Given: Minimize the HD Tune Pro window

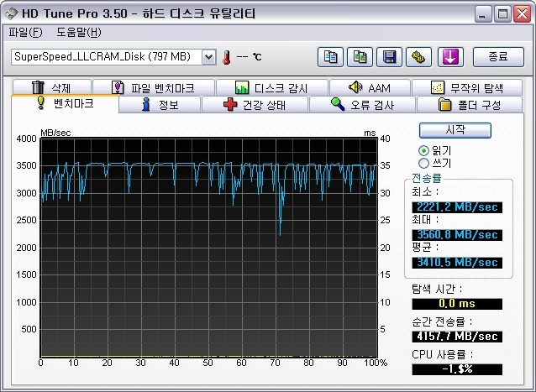Looking at the screenshot, I should pos(483,14).
